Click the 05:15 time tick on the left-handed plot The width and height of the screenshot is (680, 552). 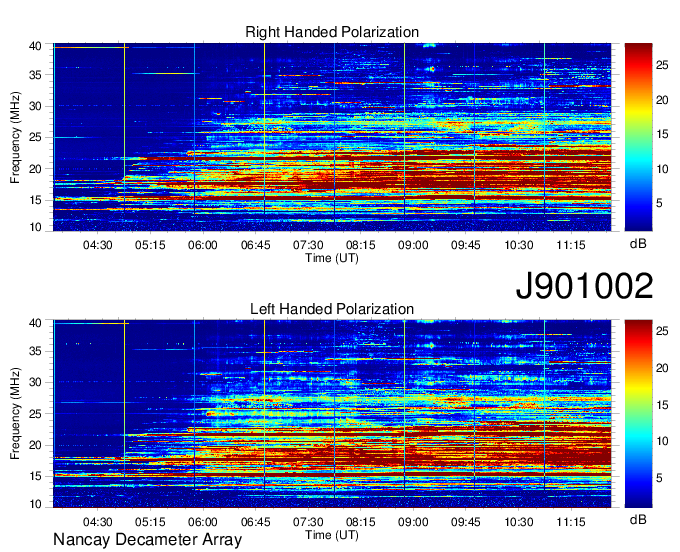[x=150, y=522]
